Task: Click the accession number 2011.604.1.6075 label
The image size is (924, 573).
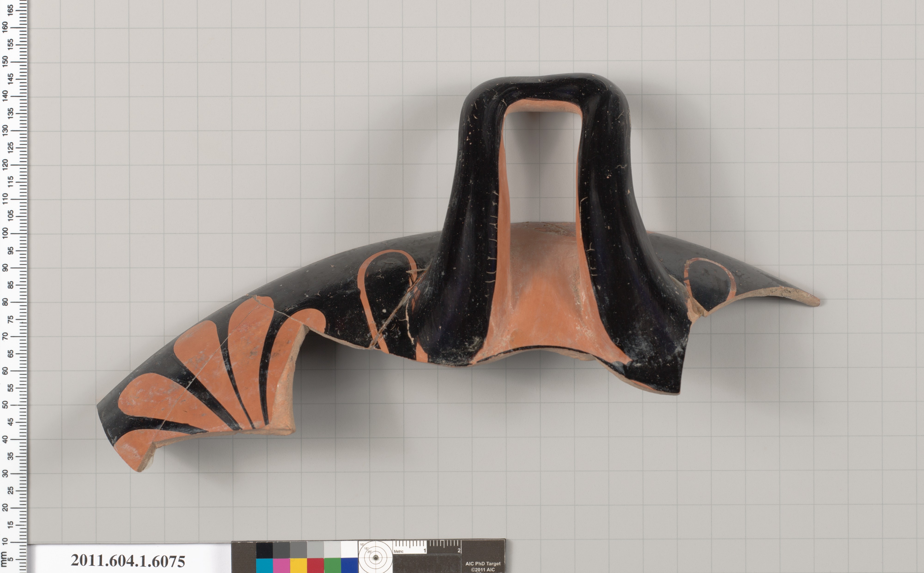Action: (x=128, y=561)
